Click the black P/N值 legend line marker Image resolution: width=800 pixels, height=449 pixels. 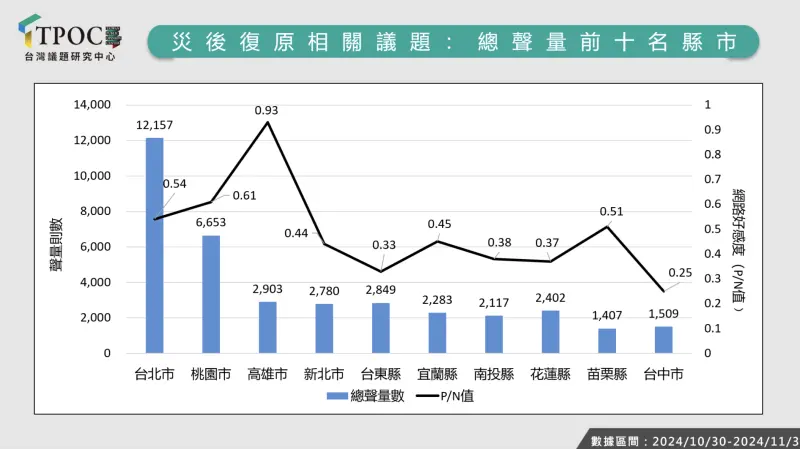pos(428,396)
